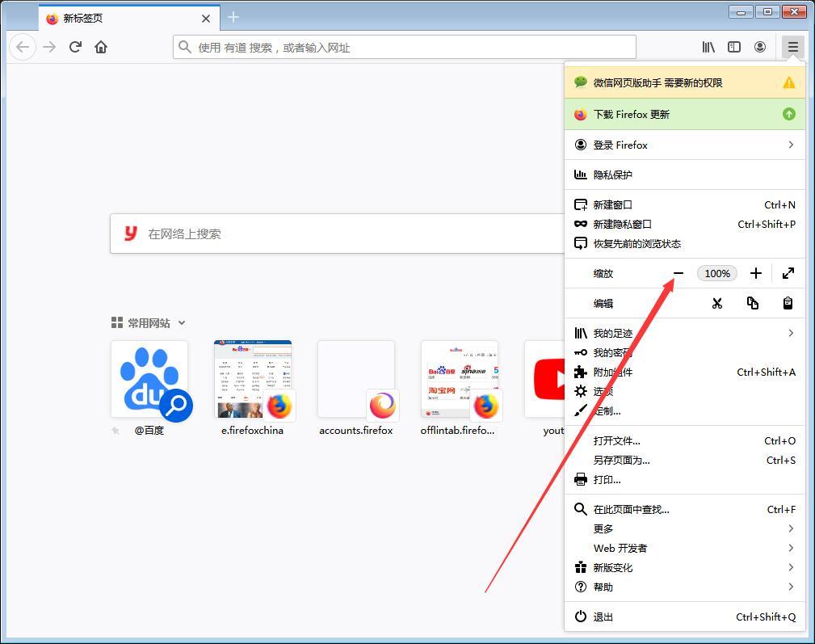Click 打开文件... menu entry
815x644 pixels.
point(684,440)
